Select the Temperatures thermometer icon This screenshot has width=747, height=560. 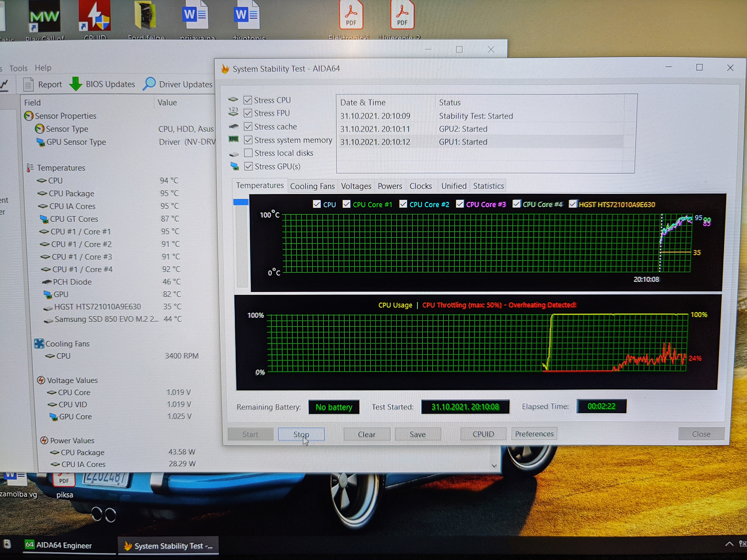[x=30, y=168]
